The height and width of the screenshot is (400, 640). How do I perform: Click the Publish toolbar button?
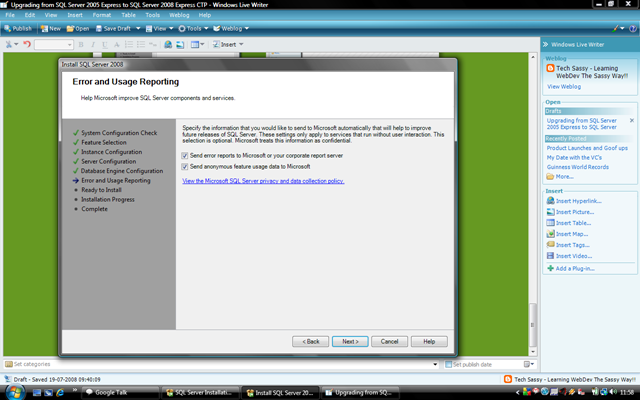pyautogui.click(x=18, y=29)
